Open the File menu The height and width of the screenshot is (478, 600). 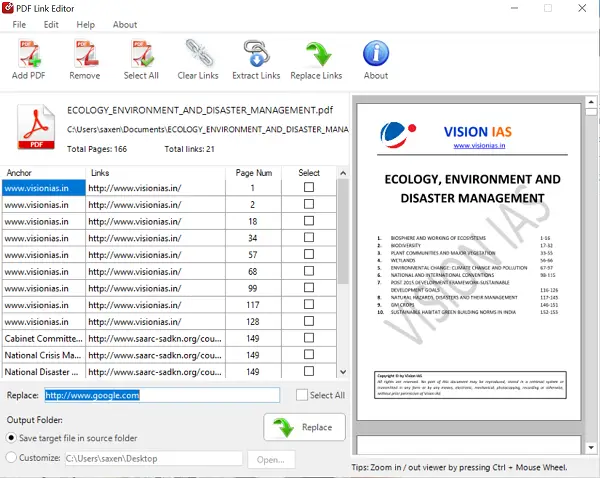[x=19, y=25]
